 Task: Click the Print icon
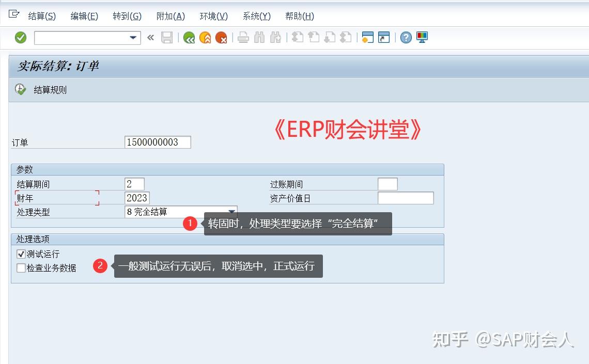243,37
